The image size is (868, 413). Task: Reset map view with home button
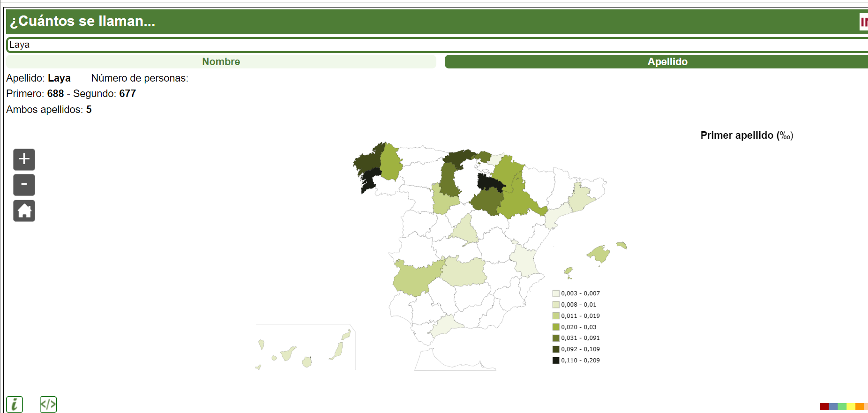point(24,210)
